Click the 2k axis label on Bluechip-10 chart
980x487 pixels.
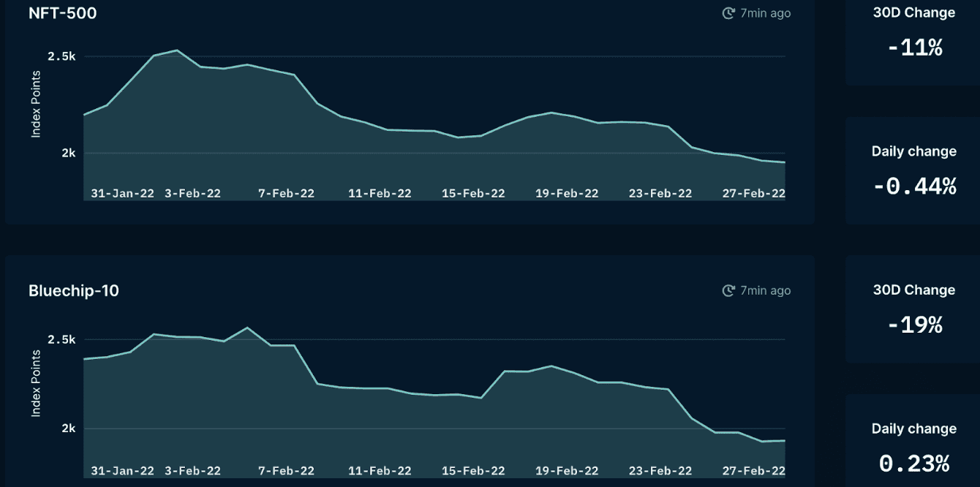coord(68,429)
